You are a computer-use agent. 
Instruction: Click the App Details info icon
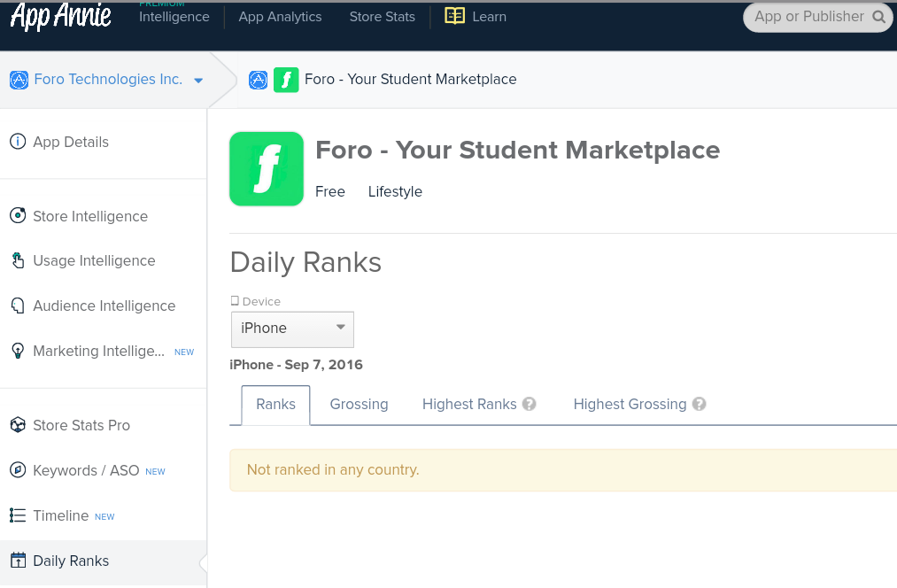[18, 142]
